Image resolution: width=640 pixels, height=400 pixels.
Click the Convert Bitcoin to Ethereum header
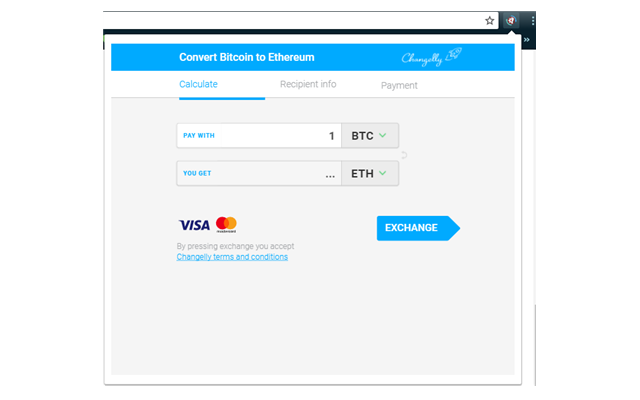247,57
